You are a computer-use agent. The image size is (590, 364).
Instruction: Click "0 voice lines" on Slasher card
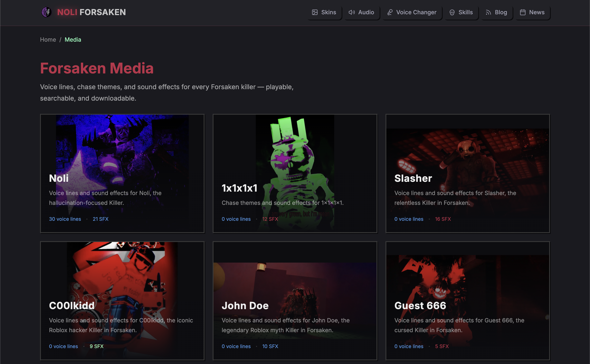click(409, 219)
